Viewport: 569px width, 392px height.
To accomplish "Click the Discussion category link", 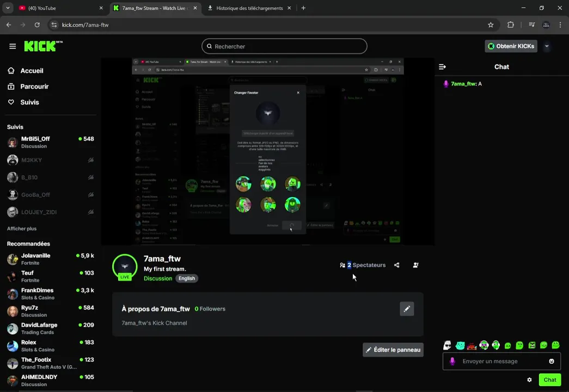I will [158, 278].
